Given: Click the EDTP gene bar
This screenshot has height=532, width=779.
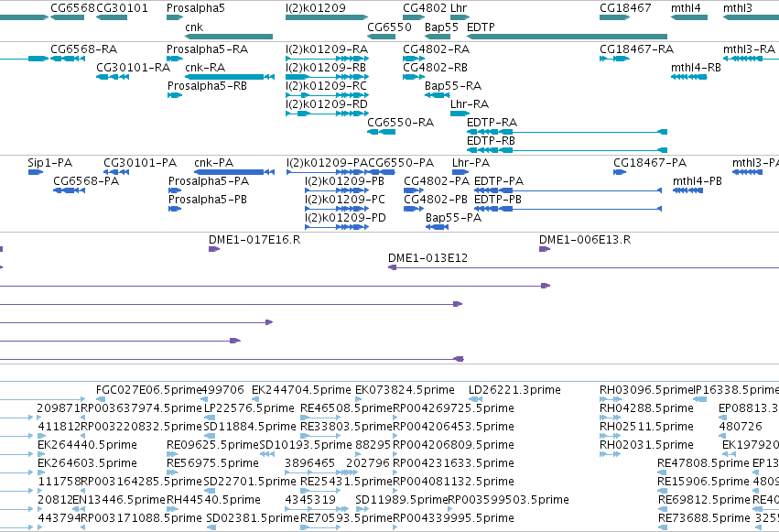Looking at the screenshot, I should tap(567, 37).
